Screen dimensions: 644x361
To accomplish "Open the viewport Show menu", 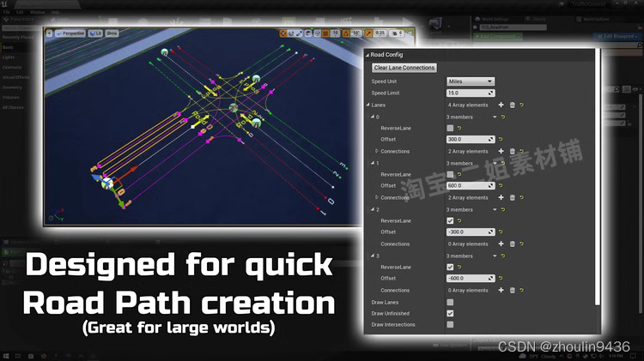I will pyautogui.click(x=112, y=33).
